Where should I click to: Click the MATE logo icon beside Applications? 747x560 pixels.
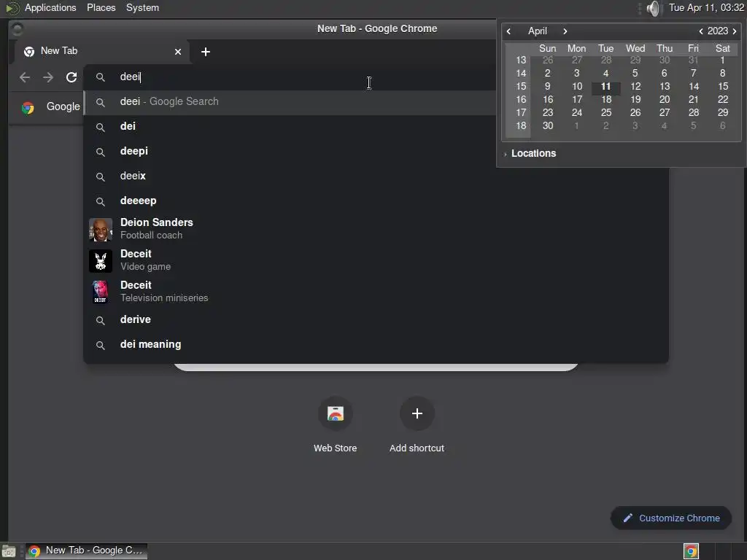12,8
